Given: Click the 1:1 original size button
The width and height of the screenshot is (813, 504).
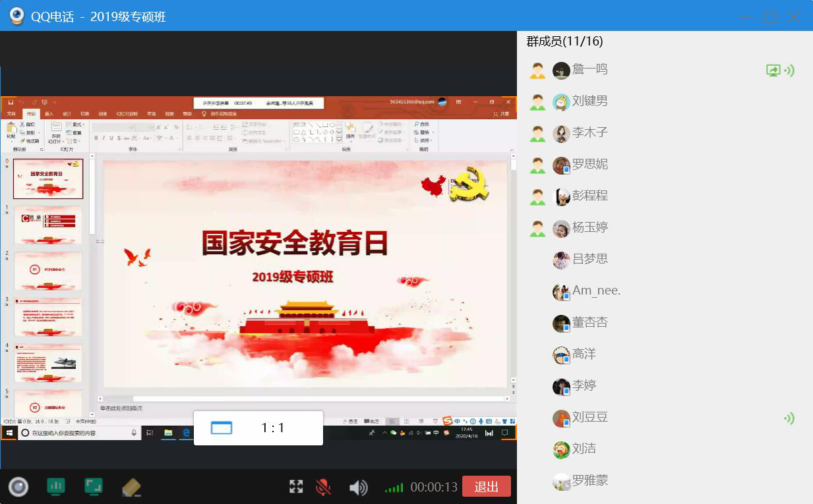Looking at the screenshot, I should click(272, 428).
